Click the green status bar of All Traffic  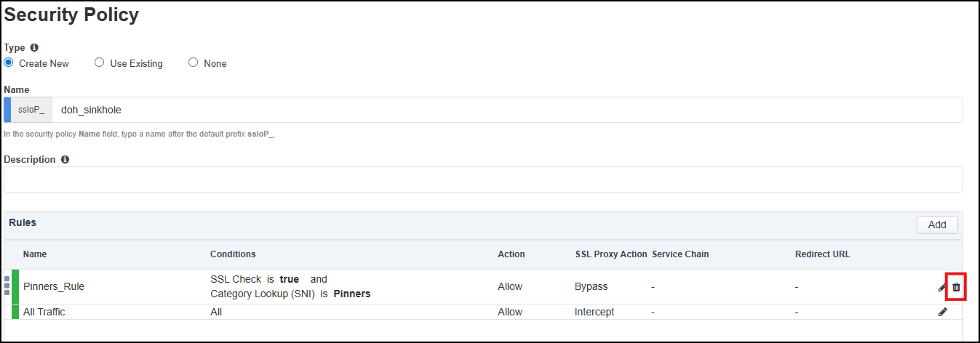point(15,312)
